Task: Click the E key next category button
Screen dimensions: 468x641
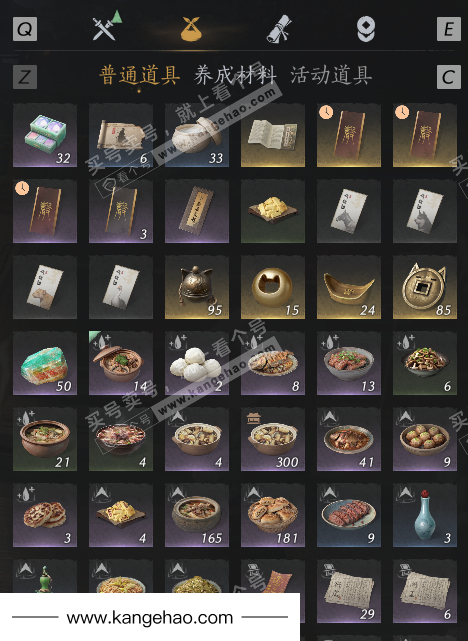Action: (x=449, y=29)
